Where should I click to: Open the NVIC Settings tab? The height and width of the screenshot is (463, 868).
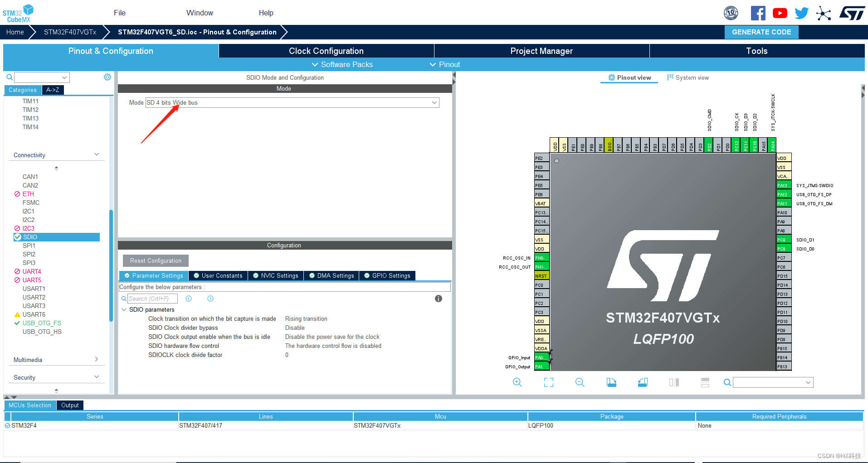click(276, 275)
